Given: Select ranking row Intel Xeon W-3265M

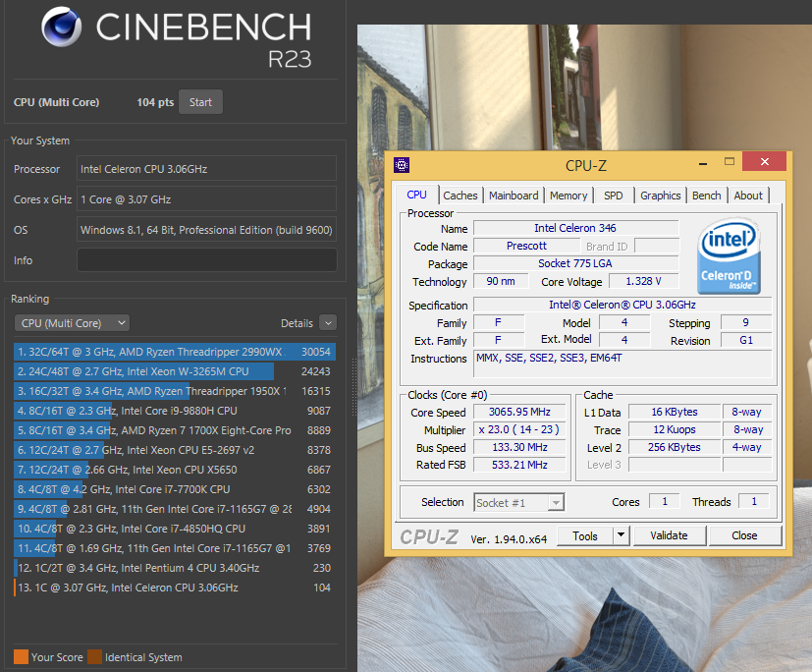Looking at the screenshot, I should click(175, 371).
